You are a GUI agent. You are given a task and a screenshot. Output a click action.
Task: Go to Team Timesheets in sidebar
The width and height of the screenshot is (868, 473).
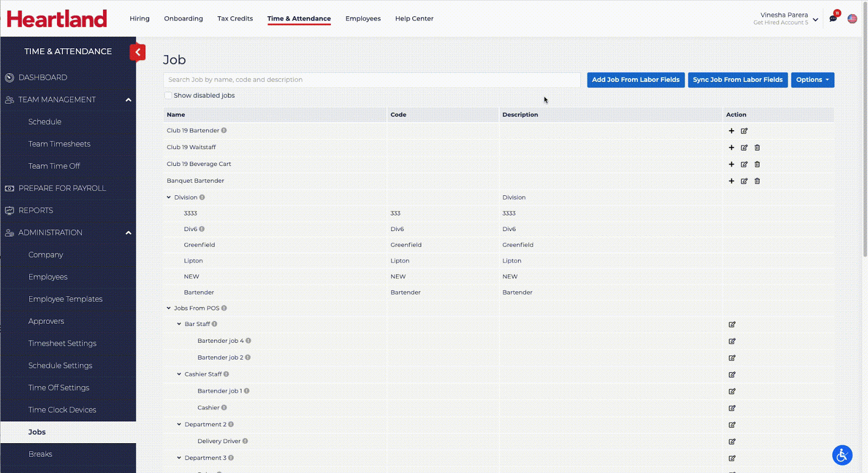[59, 144]
